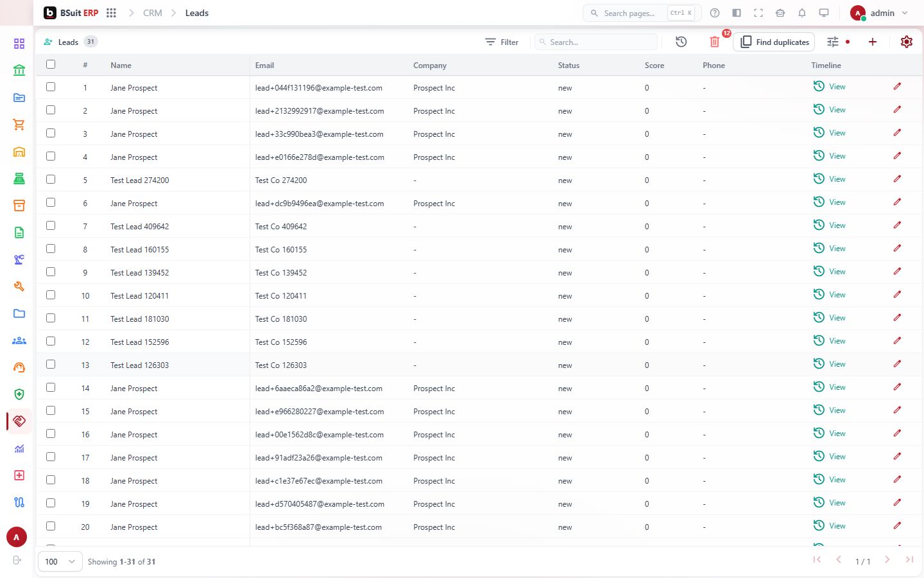
Task: Click the Test Co 152596 cell
Action: [281, 342]
